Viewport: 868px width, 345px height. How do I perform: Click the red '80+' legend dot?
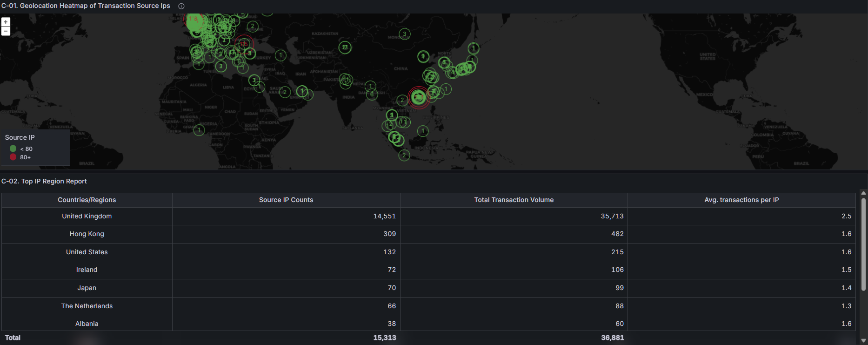click(x=13, y=157)
